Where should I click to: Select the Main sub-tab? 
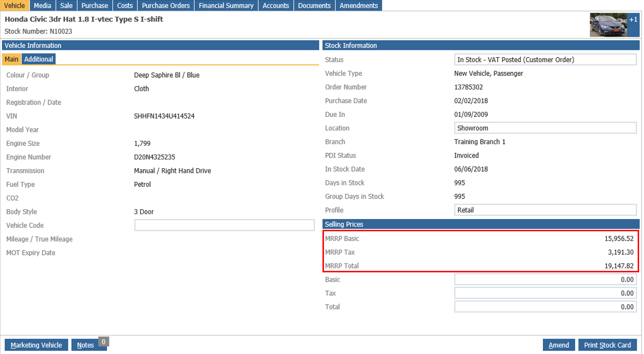click(12, 59)
